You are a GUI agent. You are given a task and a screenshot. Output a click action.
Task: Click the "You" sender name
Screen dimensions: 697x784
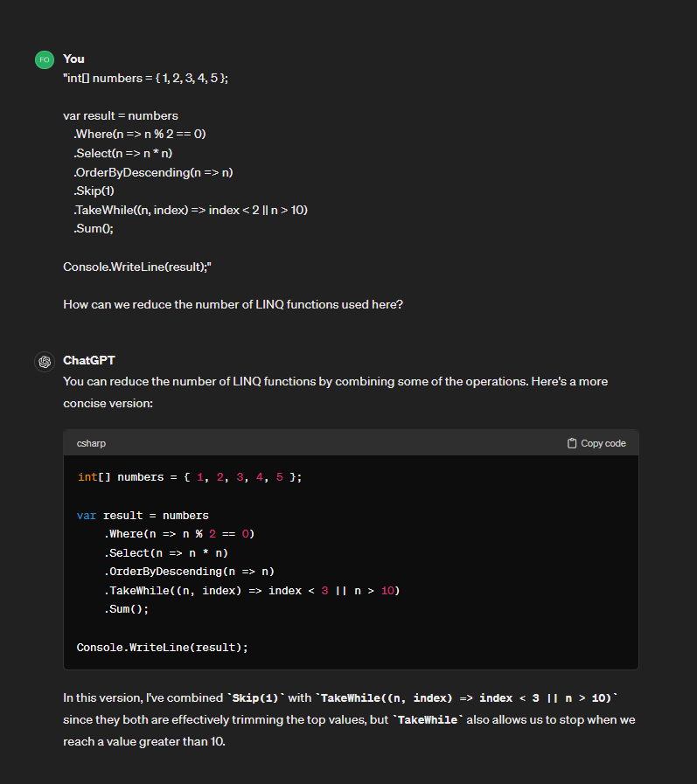point(73,59)
